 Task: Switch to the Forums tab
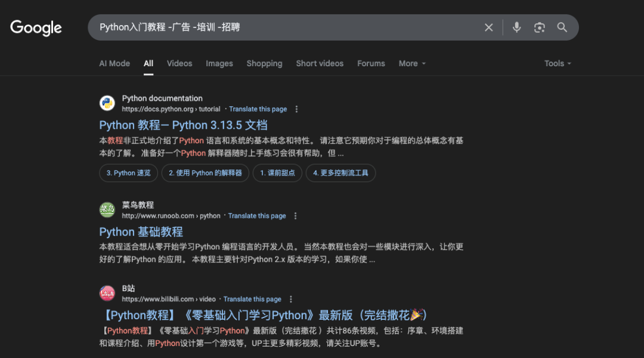371,63
